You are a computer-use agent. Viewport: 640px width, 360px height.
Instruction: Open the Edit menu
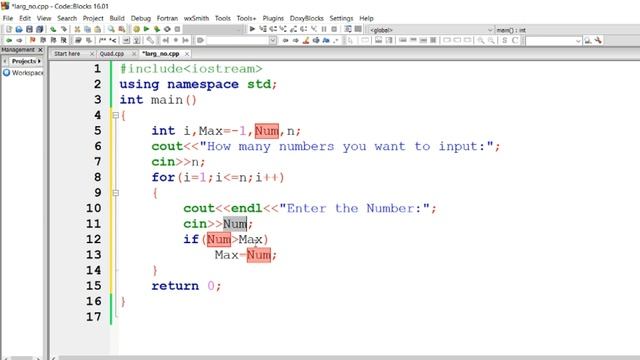(x=25, y=18)
